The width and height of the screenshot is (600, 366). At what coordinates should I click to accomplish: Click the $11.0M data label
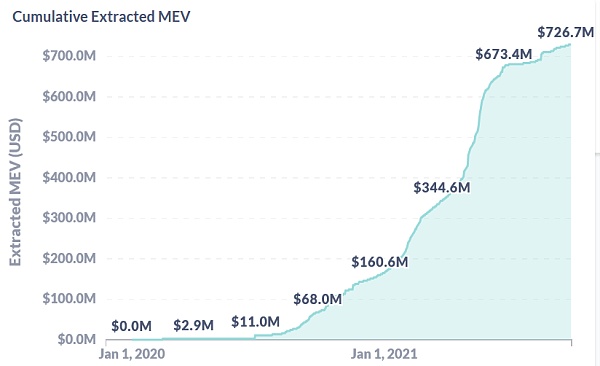255,322
